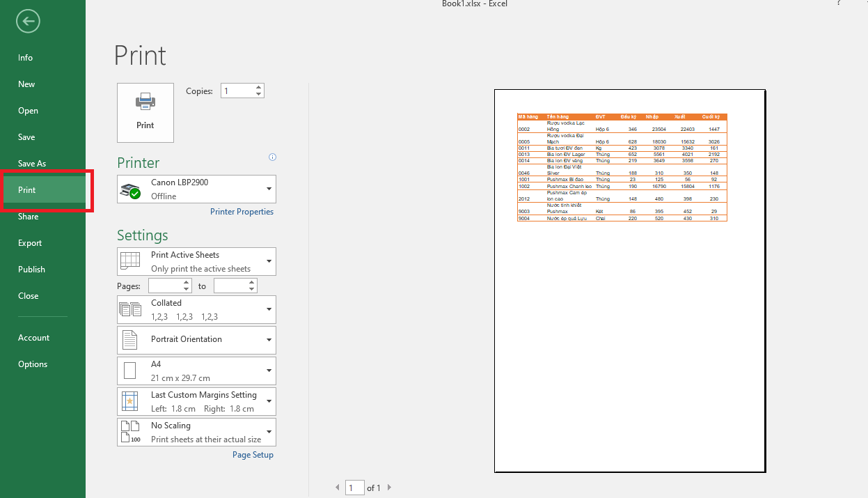Open the Last Custom Margins Setting dropdown
The width and height of the screenshot is (868, 498).
coord(269,401)
